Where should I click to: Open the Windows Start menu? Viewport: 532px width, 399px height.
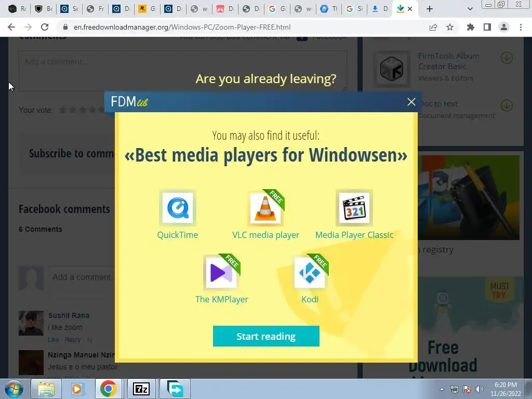coord(14,389)
